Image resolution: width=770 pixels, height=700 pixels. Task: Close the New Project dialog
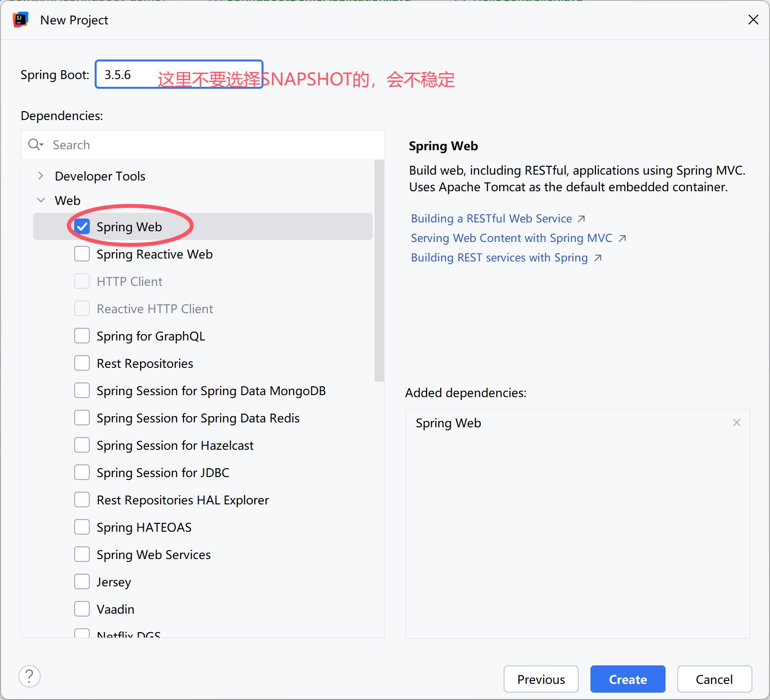pyautogui.click(x=753, y=20)
